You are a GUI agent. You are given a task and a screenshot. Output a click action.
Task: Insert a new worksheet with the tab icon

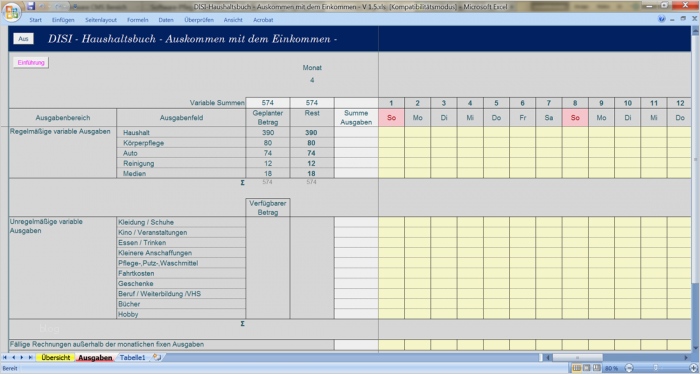click(x=157, y=357)
